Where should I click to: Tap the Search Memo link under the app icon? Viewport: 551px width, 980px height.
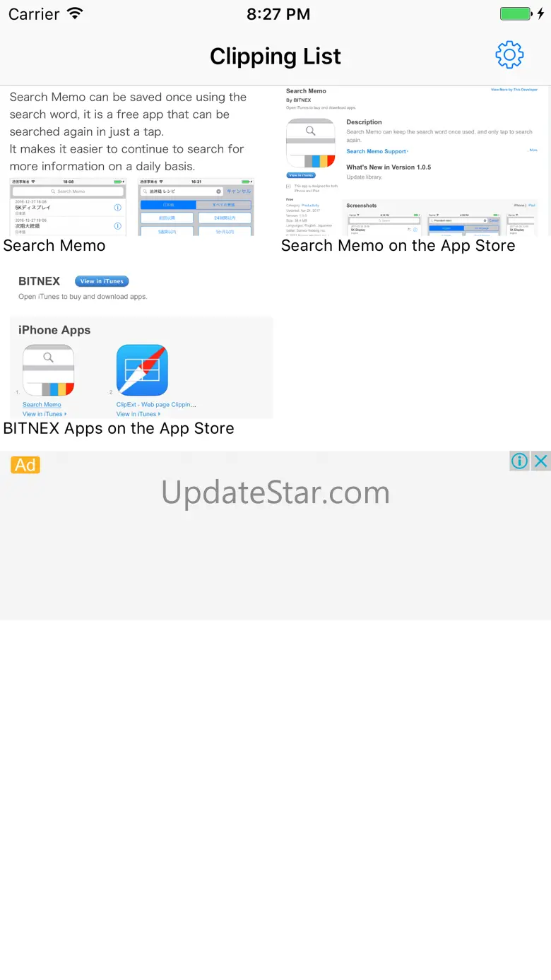click(x=42, y=405)
